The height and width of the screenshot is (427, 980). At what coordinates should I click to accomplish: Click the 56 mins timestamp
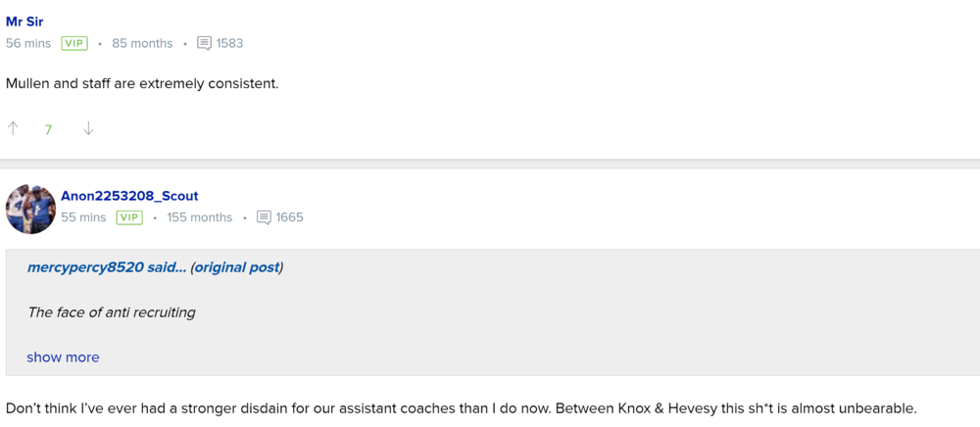click(x=28, y=43)
